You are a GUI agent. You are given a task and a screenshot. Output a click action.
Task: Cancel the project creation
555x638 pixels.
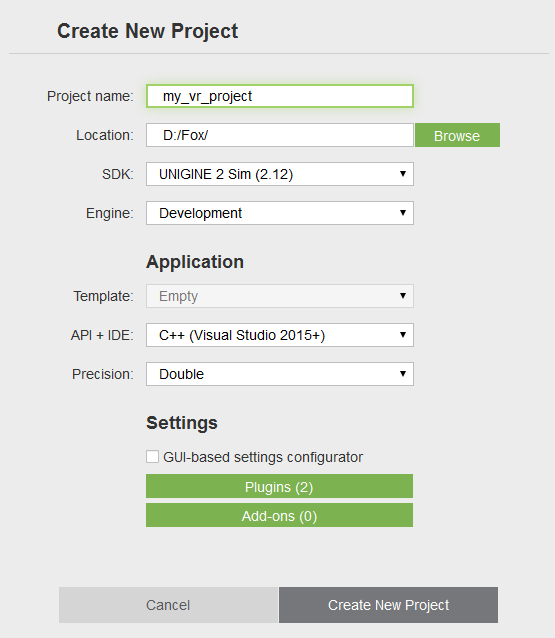[x=168, y=605]
